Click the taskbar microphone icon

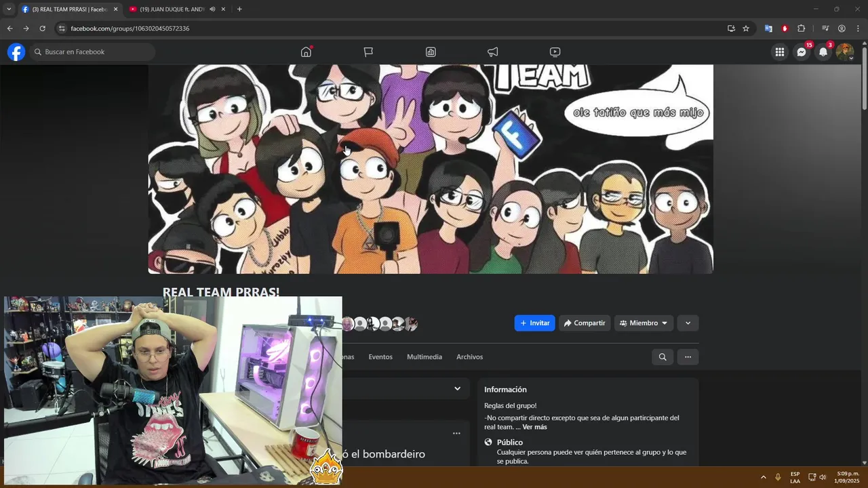[778, 477]
